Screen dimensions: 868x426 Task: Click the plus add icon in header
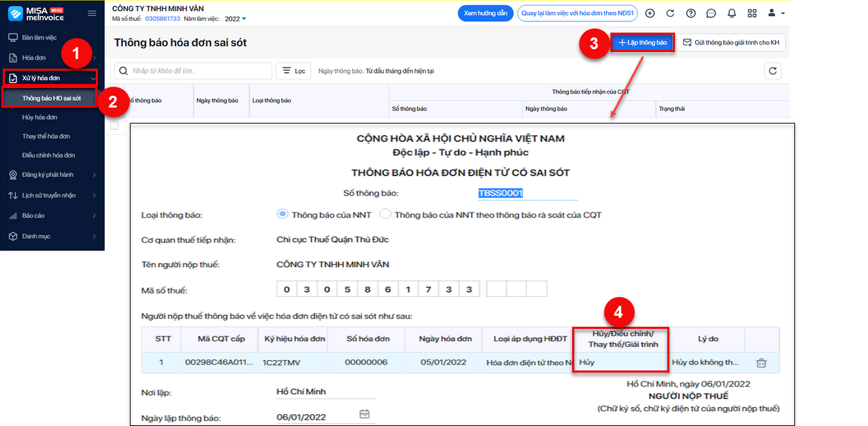(650, 13)
